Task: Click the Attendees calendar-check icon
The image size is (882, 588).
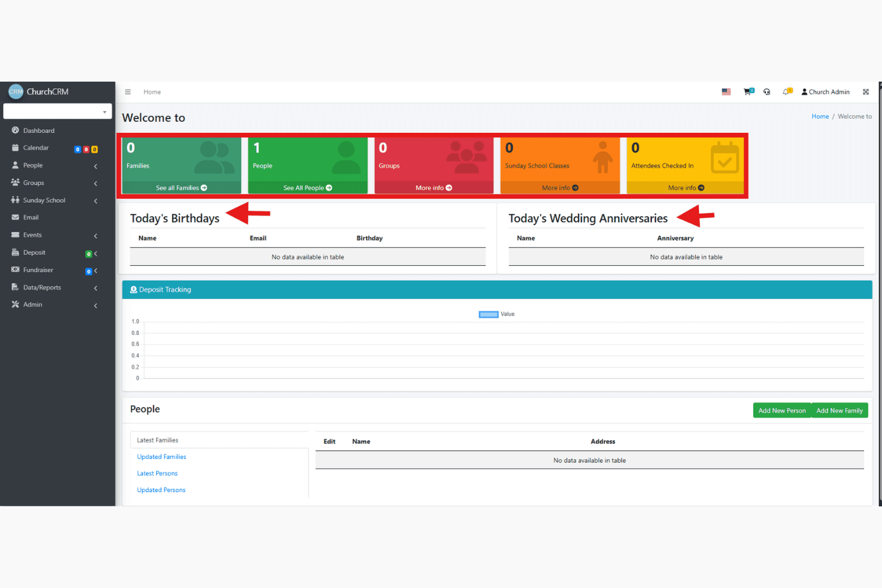Action: point(725,157)
